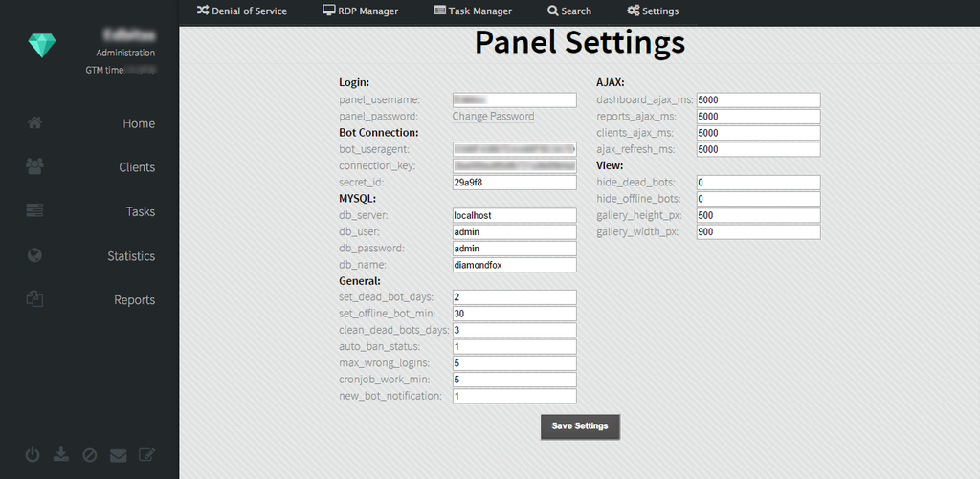Open the Clients page from the sidebar
This screenshot has width=980, height=479.
tap(137, 167)
